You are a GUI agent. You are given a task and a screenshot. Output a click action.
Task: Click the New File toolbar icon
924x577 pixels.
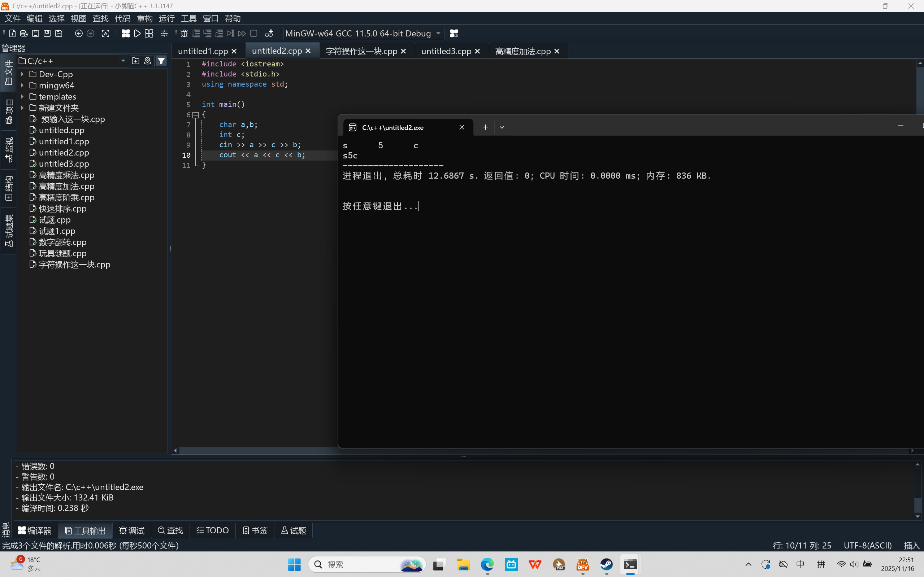tap(12, 34)
